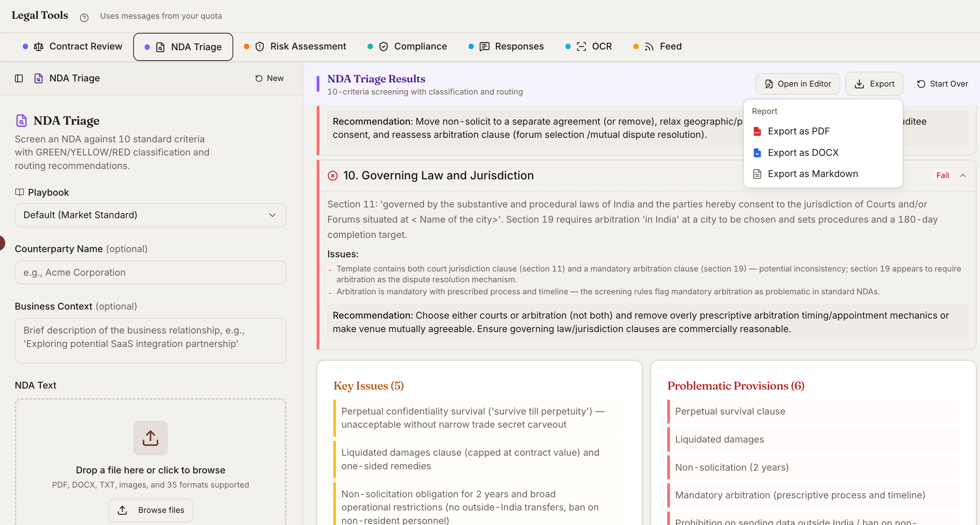Screen dimensions: 980x525
Task: Select the NDA Triage tab
Action: [x=183, y=47]
